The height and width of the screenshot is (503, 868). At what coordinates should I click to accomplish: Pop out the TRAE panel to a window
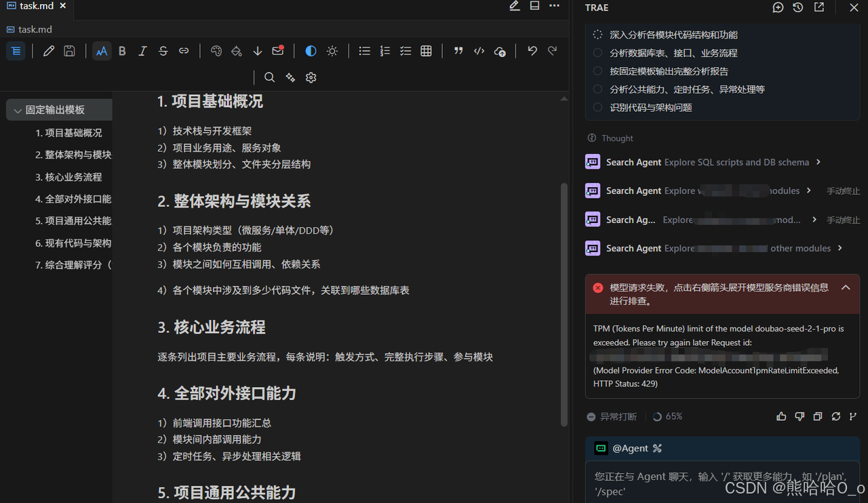pos(819,7)
